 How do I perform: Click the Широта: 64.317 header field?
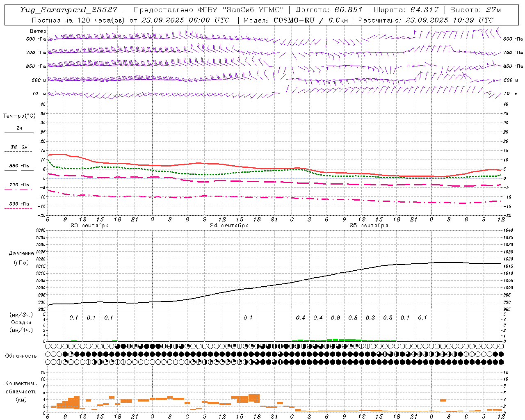point(406,10)
